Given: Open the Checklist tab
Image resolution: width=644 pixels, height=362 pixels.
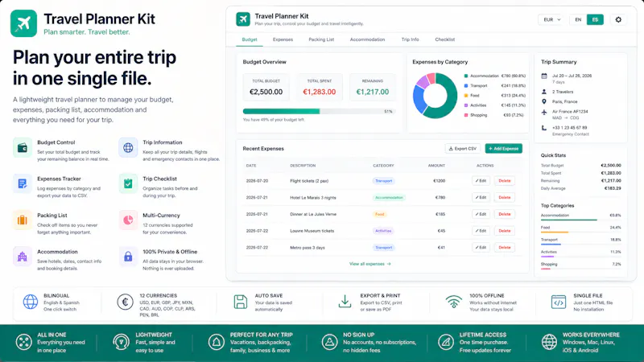Looking at the screenshot, I should pos(445,39).
